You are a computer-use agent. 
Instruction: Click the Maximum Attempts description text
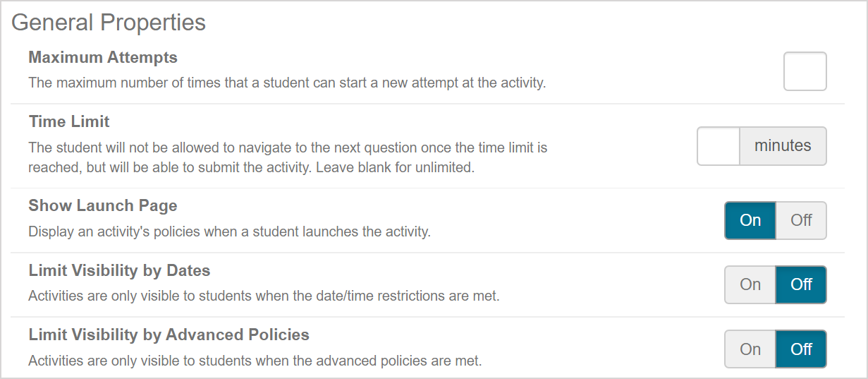(x=287, y=83)
